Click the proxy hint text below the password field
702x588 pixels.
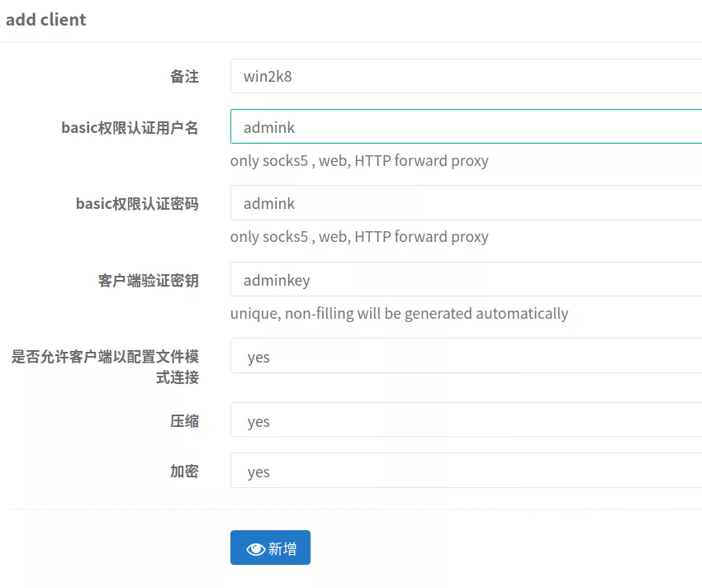[x=359, y=237]
